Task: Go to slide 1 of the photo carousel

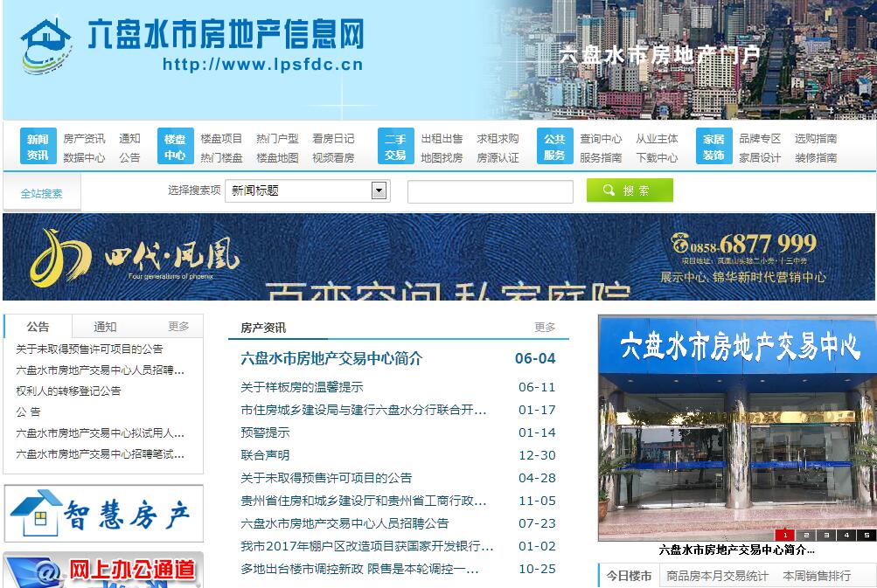Action: point(785,535)
